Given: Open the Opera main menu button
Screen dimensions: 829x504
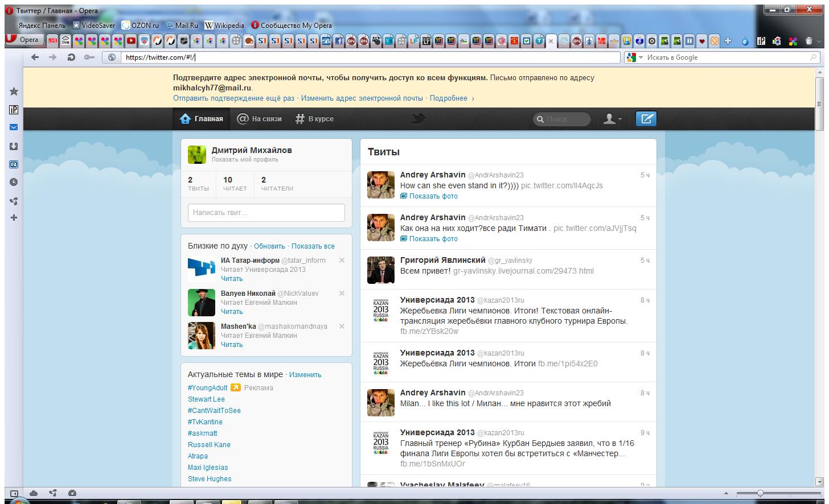Looking at the screenshot, I should point(24,40).
